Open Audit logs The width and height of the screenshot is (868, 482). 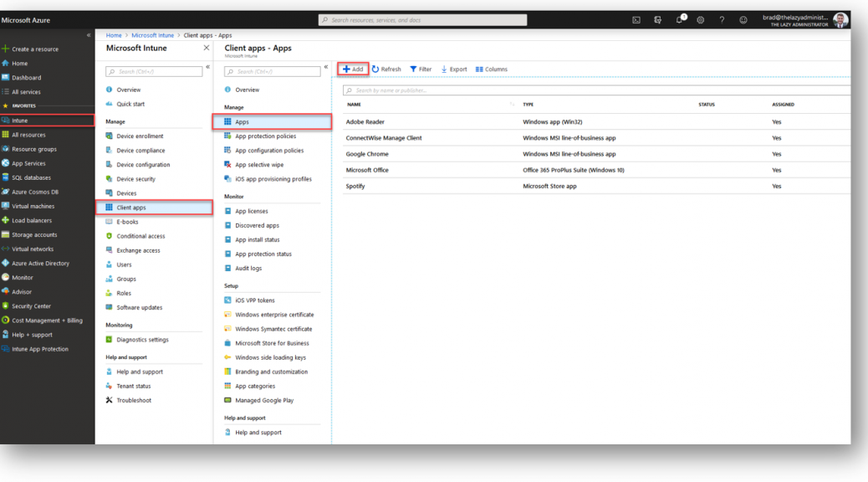248,269
